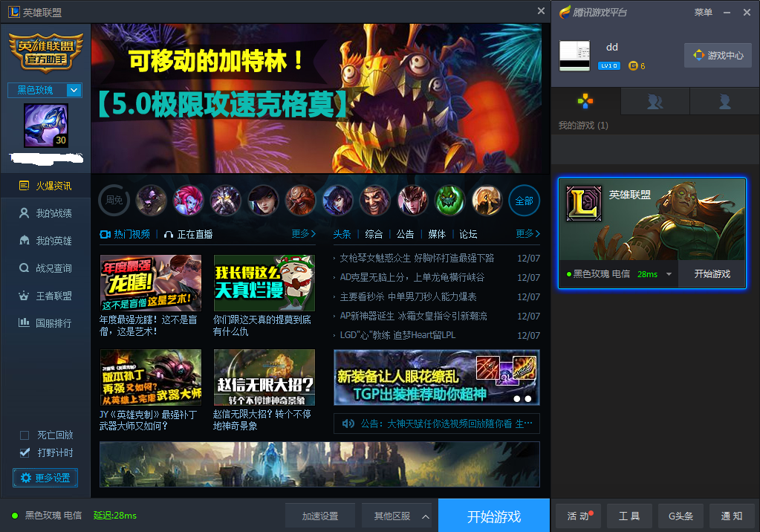Select the 头条 news tab
The height and width of the screenshot is (532, 760).
point(342,234)
